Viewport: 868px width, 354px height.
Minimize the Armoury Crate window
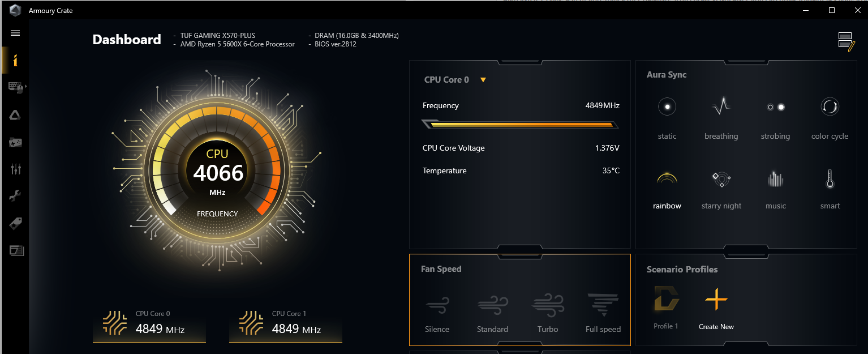pos(806,10)
